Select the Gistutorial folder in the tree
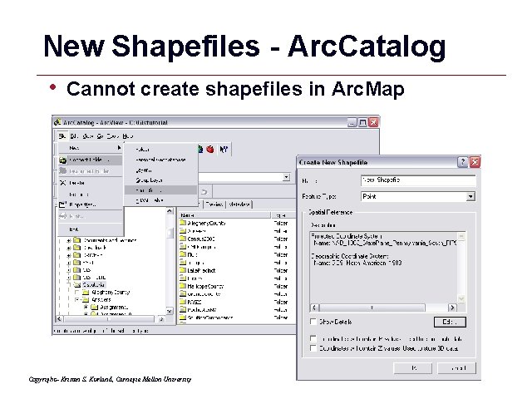Image resolution: width=532 pixels, height=399 pixels. 94,284
